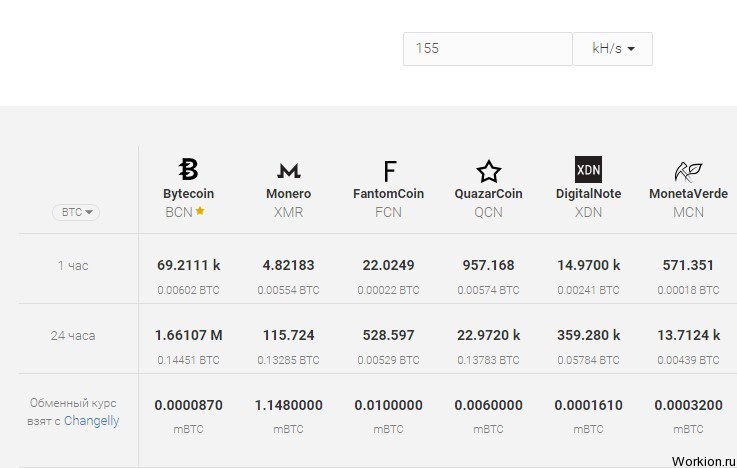Click the 0.00602 BTC hourly amount

[188, 290]
